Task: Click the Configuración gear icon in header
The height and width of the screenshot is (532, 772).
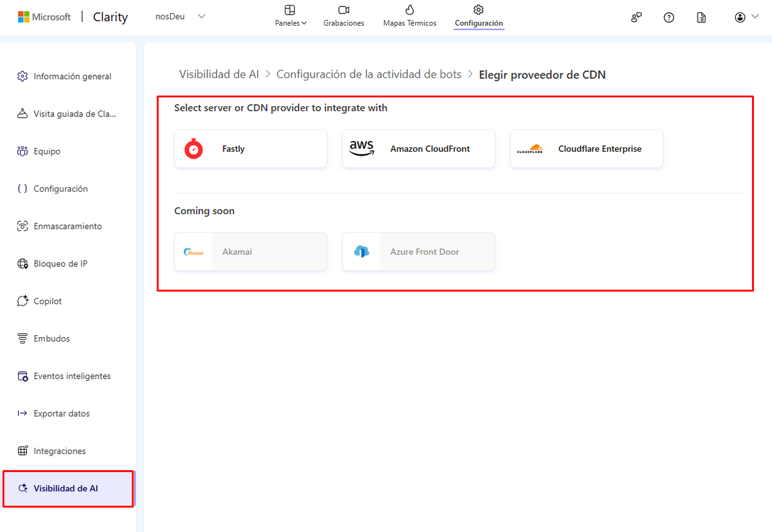Action: pos(478,10)
